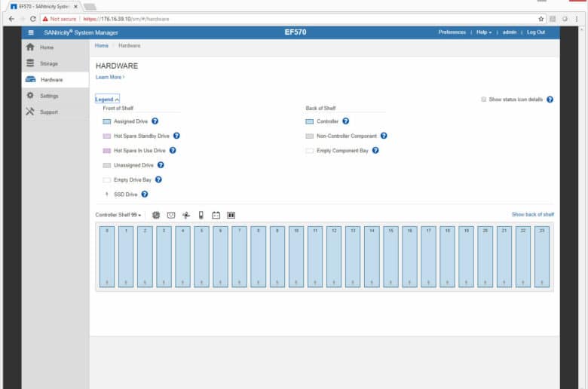Open help for Empty Drive Bay legend
The height and width of the screenshot is (389, 588).
pos(158,179)
